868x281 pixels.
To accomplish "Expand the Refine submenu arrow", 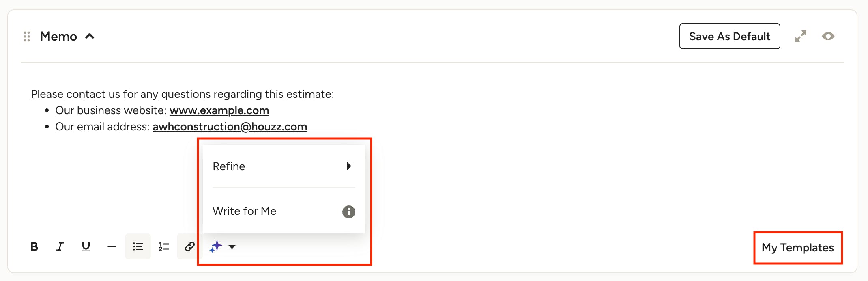I will (x=349, y=166).
